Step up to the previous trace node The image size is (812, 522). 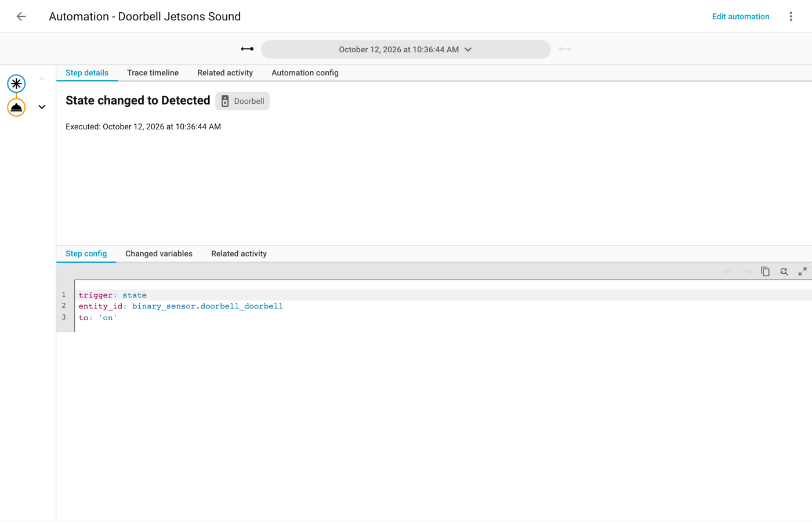(42, 79)
